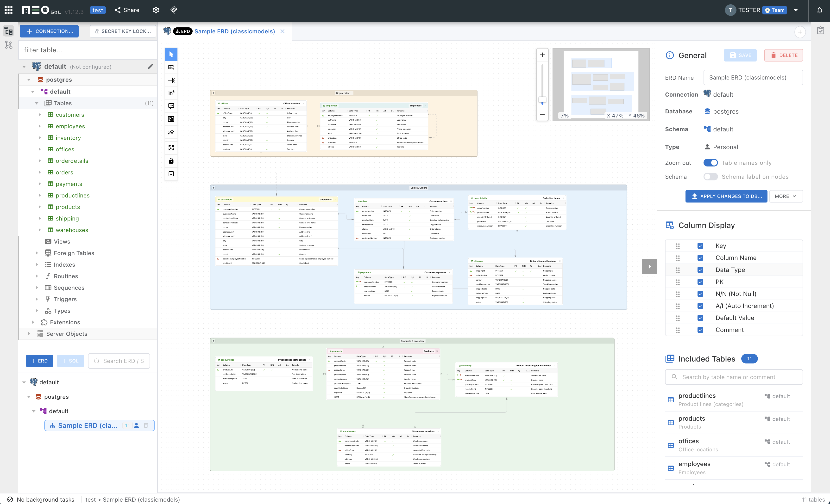
Task: Open the TESTER account dropdown arrow
Action: click(796, 10)
